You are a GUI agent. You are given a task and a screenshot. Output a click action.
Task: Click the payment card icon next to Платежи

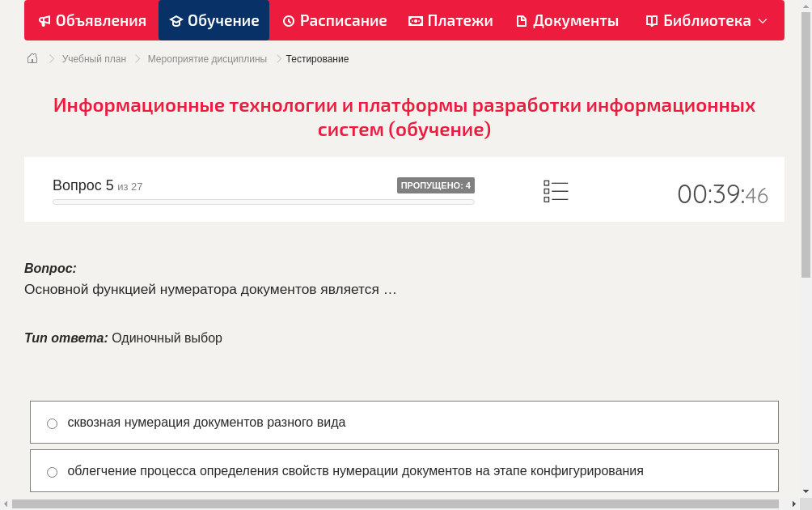point(415,20)
